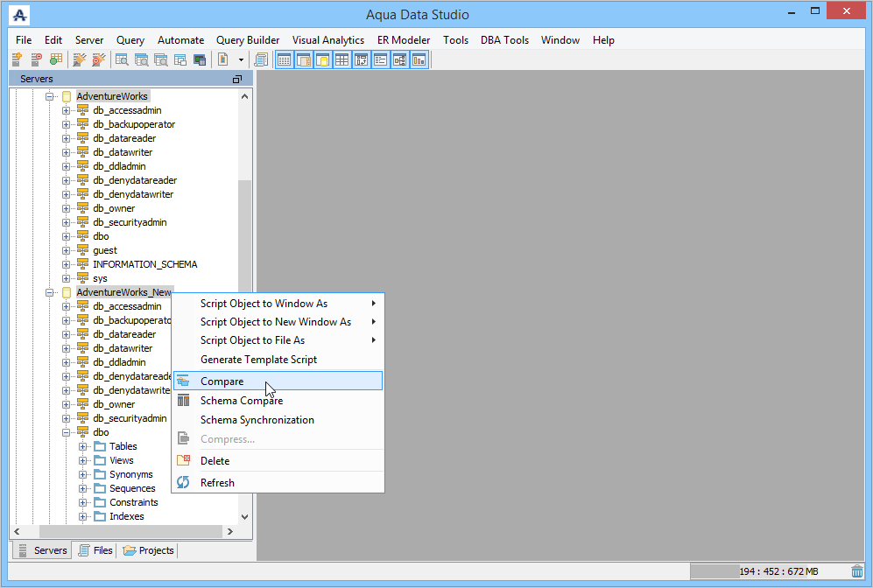
Task: Click the register server toolbar icon
Action: (18, 59)
